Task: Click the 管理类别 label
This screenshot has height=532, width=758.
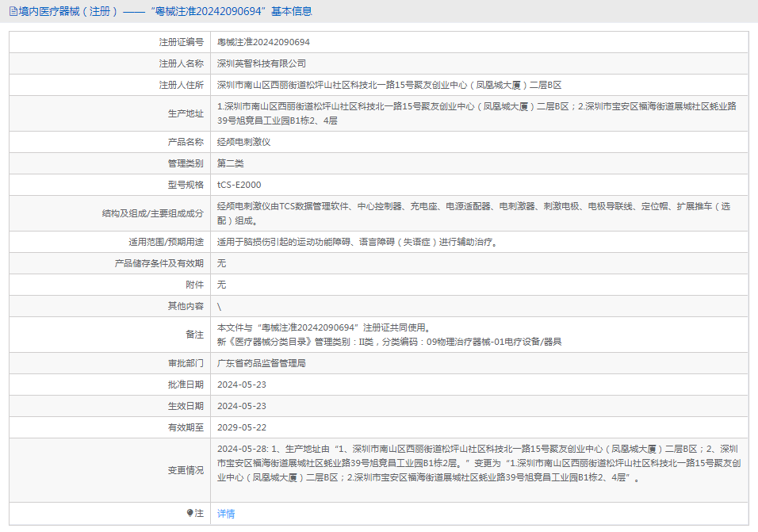Action: (186, 163)
